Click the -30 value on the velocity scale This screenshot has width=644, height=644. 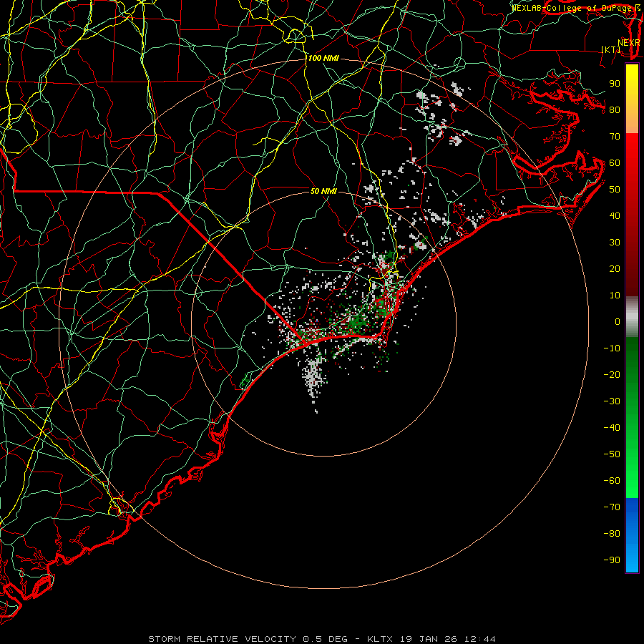tap(612, 401)
